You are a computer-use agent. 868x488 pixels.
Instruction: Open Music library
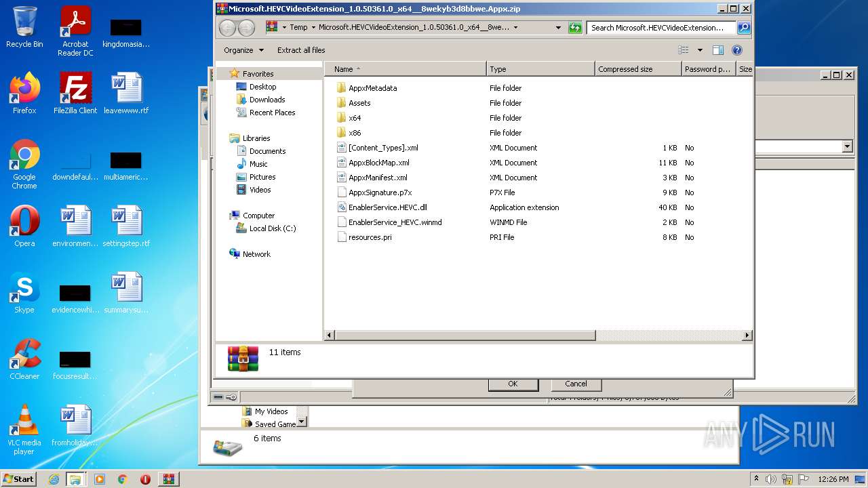(x=258, y=164)
